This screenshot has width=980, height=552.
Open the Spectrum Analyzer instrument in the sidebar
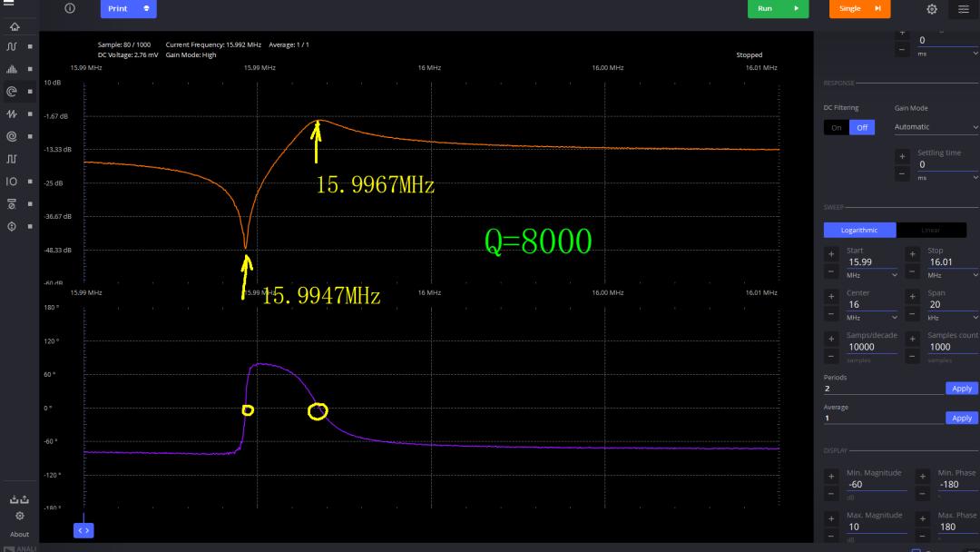pyautogui.click(x=12, y=69)
